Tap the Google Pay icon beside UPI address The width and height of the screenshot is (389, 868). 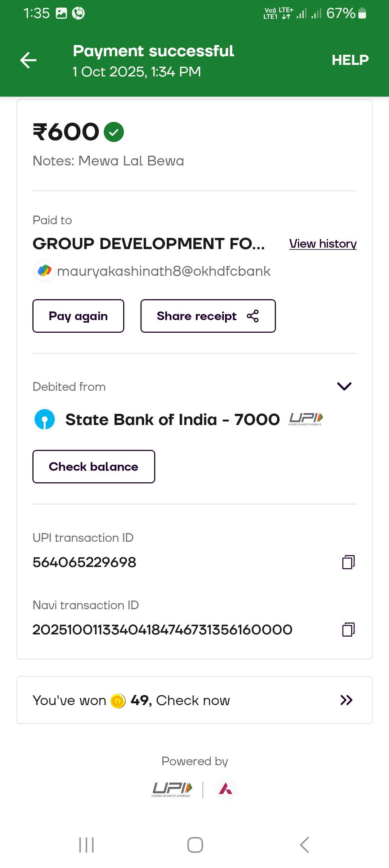45,271
